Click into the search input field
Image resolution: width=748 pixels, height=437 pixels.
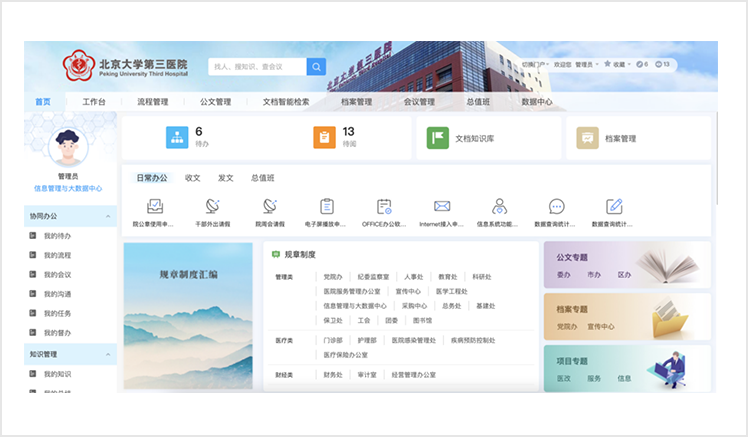257,67
